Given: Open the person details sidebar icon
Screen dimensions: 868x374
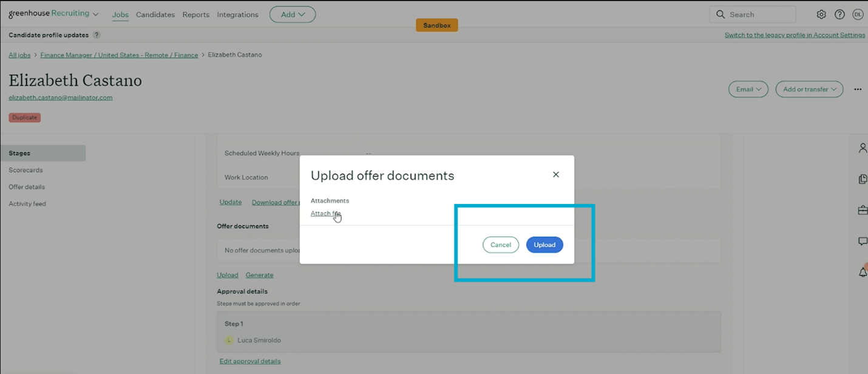Looking at the screenshot, I should coord(863,148).
